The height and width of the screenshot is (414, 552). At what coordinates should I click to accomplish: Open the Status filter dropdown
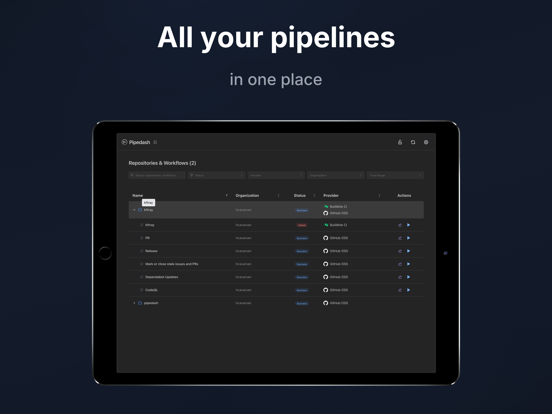pos(217,175)
